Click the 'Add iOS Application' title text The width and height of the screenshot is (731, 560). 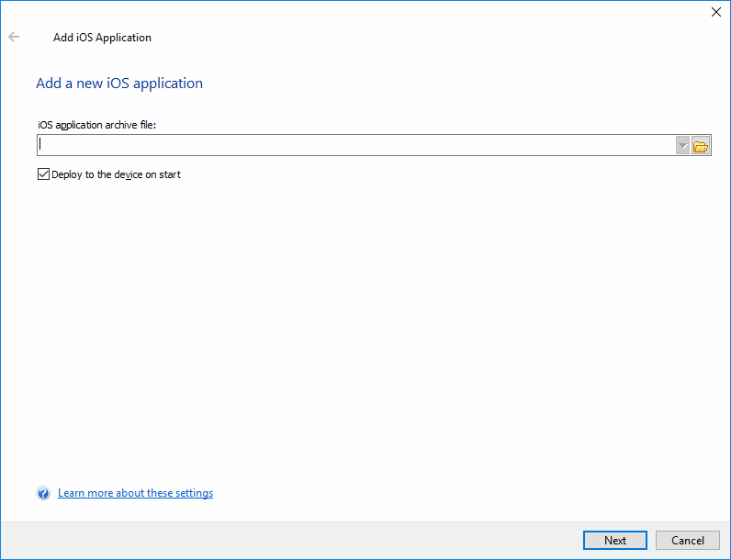pos(102,38)
